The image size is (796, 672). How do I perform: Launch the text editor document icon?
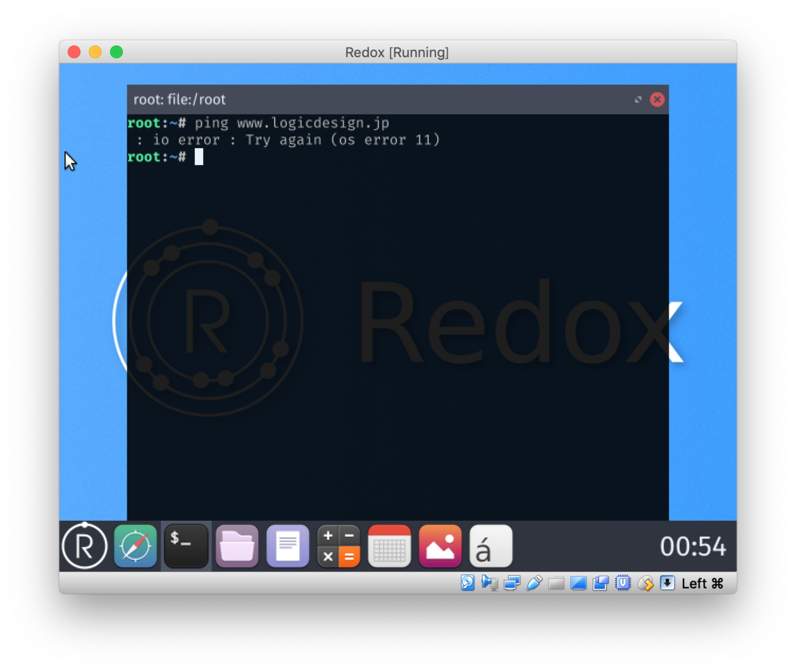click(x=288, y=546)
